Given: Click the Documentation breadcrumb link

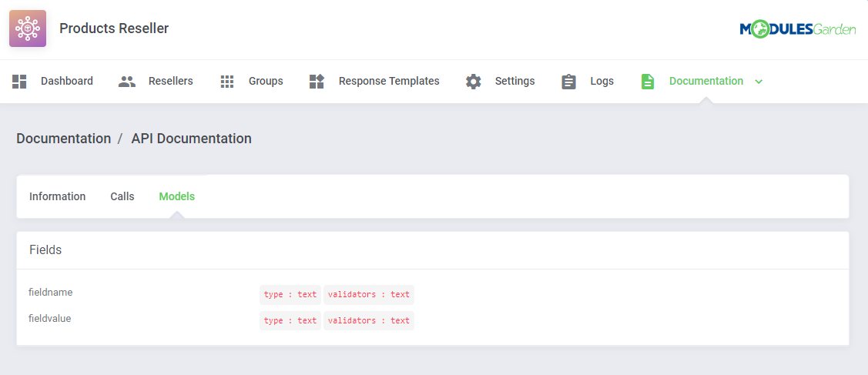Looking at the screenshot, I should tap(64, 139).
